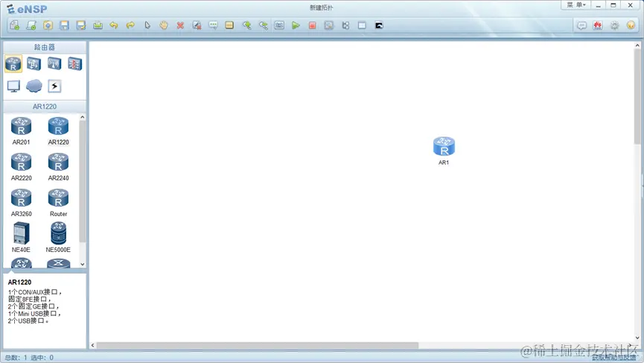Choose the AR1220 router model

tap(58, 131)
